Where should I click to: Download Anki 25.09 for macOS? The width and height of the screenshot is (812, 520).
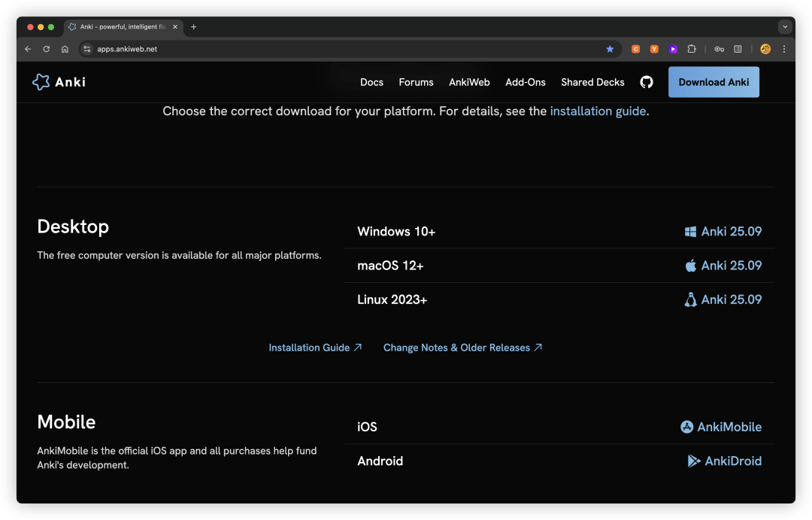coord(723,266)
